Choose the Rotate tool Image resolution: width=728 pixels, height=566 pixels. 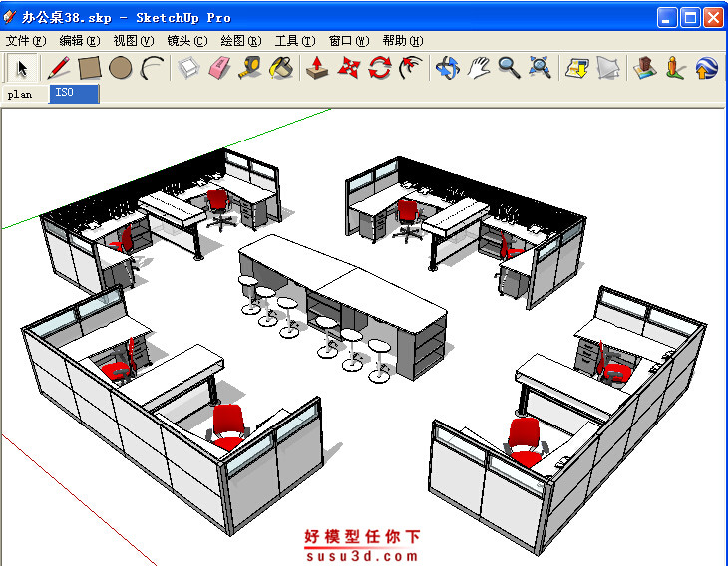point(380,68)
